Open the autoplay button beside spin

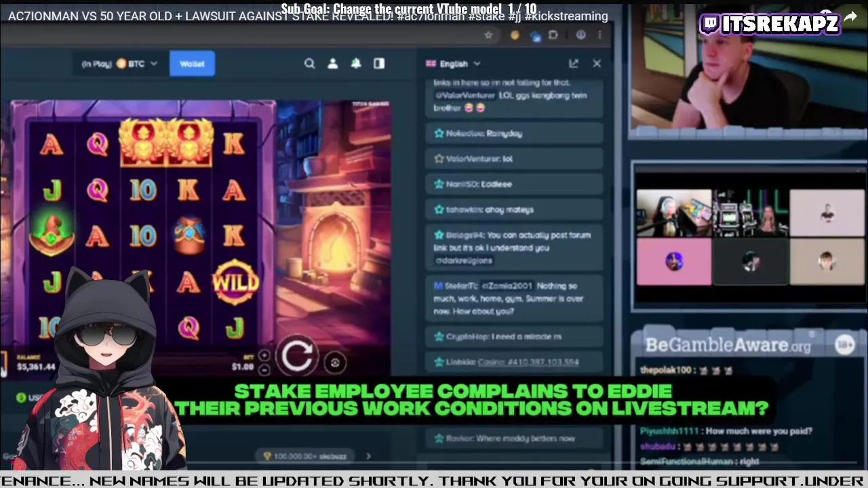[x=335, y=363]
